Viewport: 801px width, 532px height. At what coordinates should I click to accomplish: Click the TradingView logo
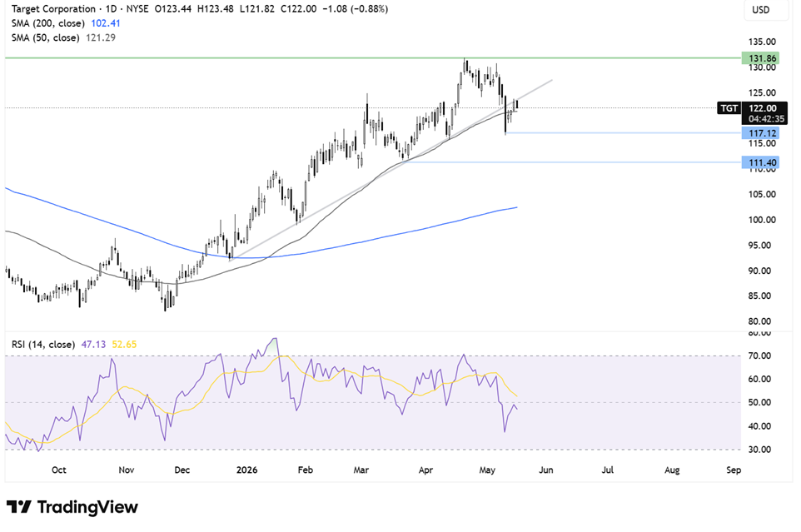(72, 507)
